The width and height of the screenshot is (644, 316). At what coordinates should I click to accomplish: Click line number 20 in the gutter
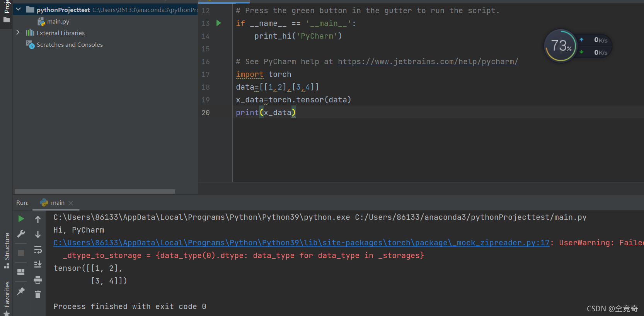206,113
